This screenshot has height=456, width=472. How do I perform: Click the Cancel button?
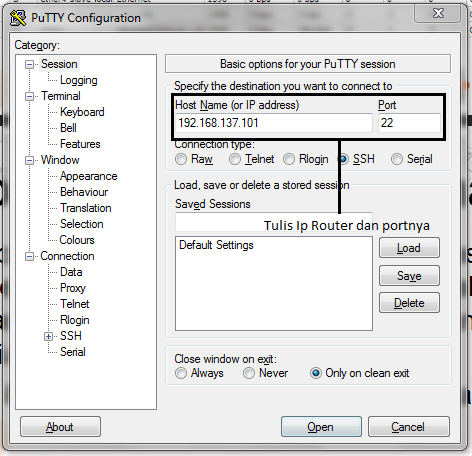[x=409, y=427]
